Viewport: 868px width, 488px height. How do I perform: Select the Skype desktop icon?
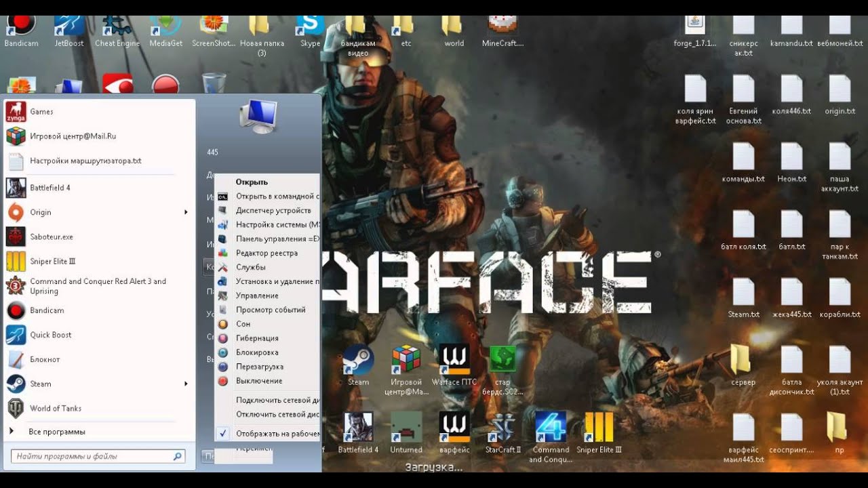[x=310, y=30]
